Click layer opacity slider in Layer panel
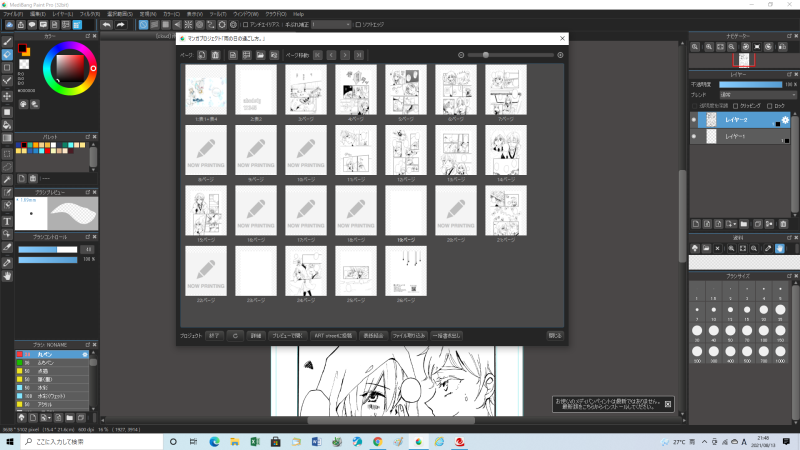 pyautogui.click(x=750, y=85)
